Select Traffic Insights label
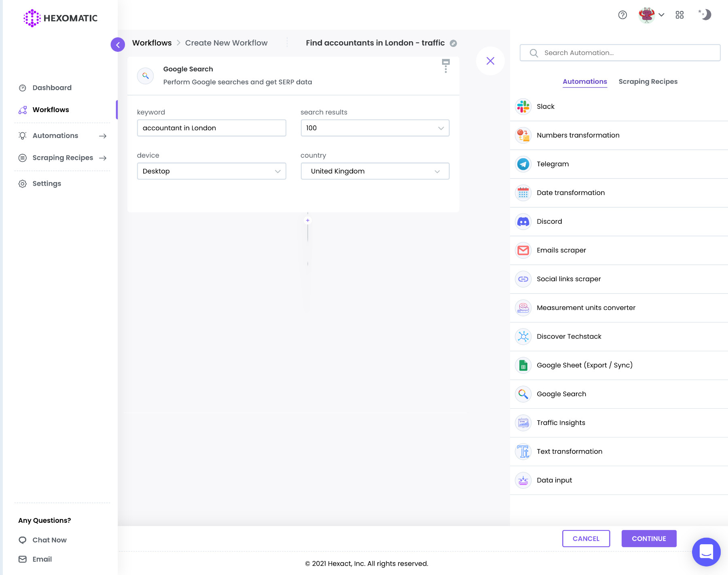Image resolution: width=728 pixels, height=575 pixels. click(561, 422)
